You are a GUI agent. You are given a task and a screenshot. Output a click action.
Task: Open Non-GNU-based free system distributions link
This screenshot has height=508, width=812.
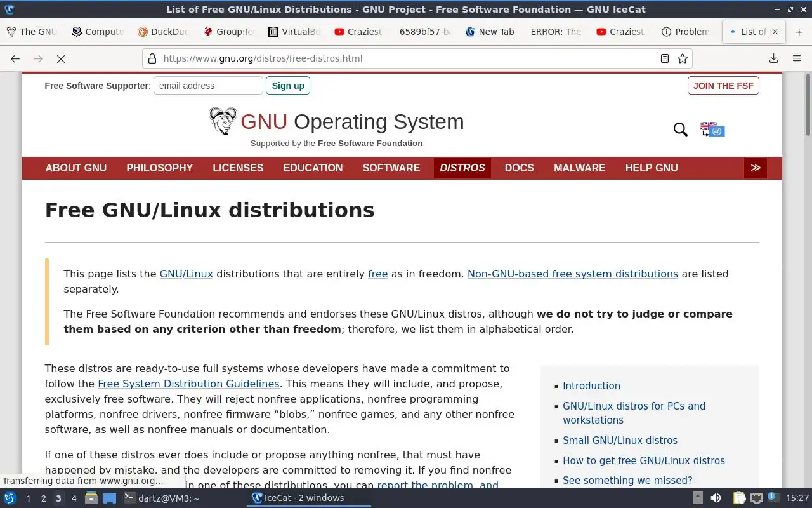click(573, 274)
